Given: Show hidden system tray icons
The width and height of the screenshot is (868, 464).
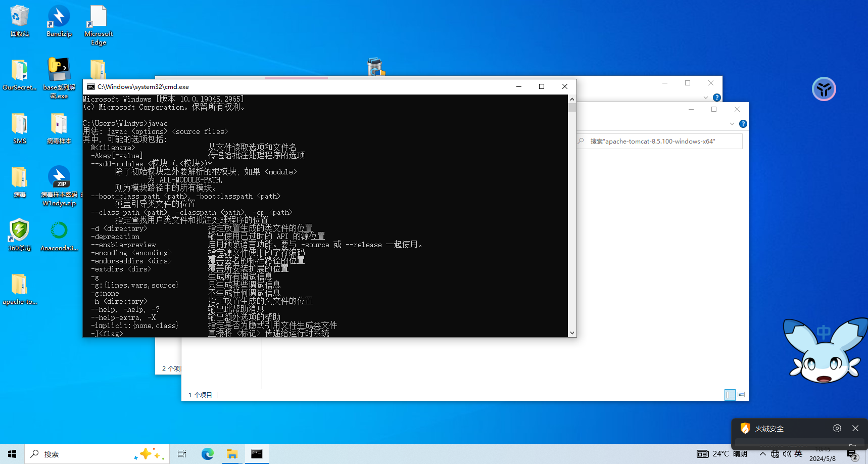Looking at the screenshot, I should (762, 454).
